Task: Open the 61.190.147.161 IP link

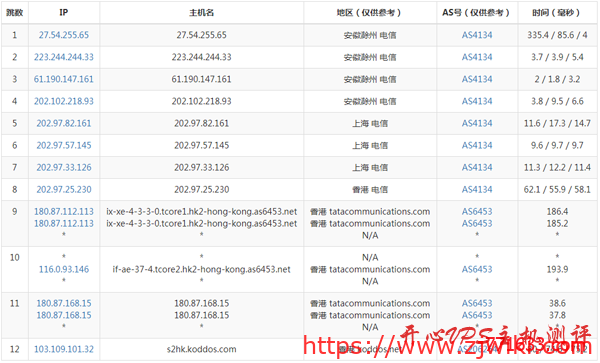Action: click(64, 79)
